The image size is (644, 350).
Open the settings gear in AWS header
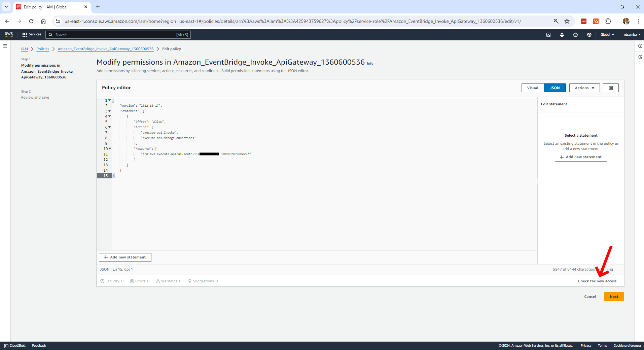coord(589,35)
